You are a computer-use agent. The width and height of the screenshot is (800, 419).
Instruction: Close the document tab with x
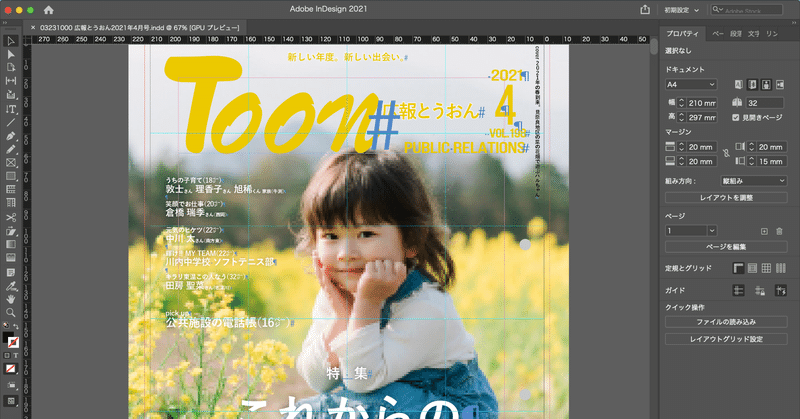coord(33,28)
